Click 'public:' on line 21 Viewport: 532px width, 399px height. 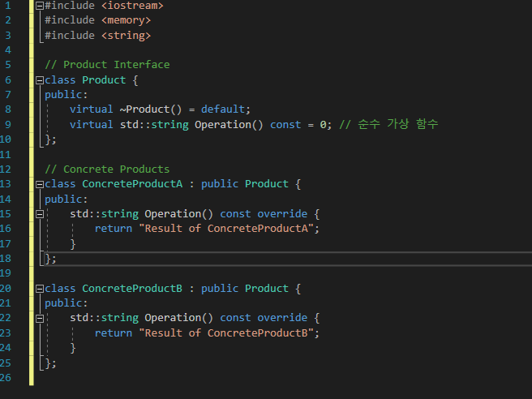(66, 303)
